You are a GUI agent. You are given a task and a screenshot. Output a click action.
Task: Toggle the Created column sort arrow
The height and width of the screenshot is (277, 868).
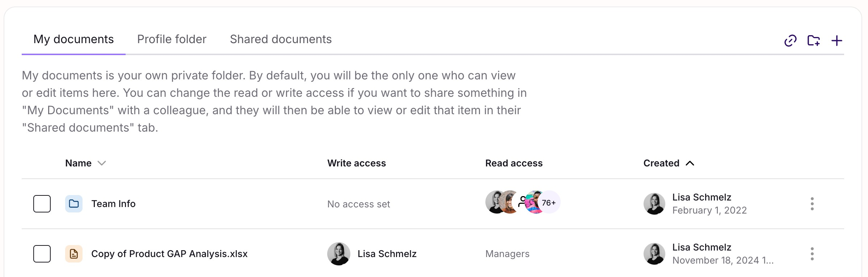coord(690,163)
